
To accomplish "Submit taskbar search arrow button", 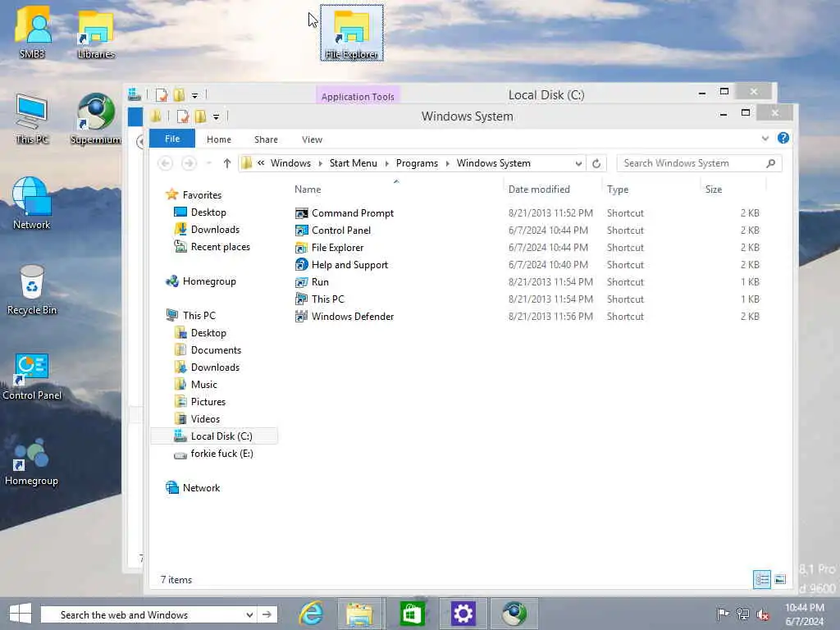I will [267, 614].
